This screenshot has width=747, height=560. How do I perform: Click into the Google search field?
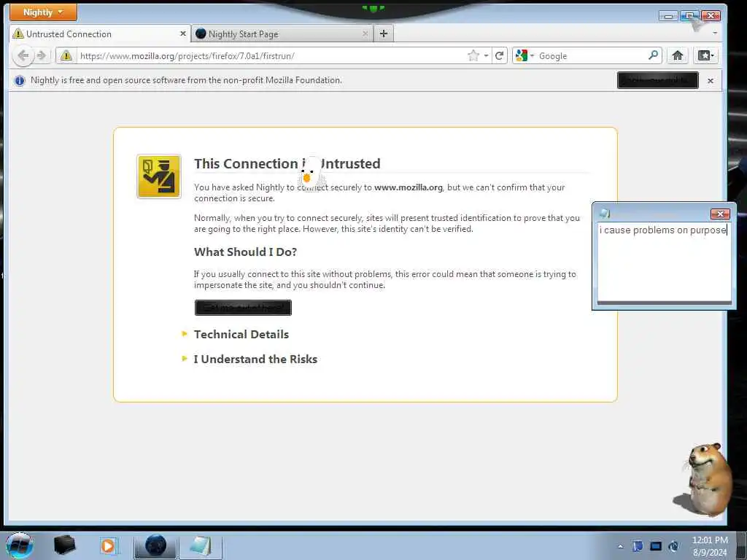coord(591,55)
